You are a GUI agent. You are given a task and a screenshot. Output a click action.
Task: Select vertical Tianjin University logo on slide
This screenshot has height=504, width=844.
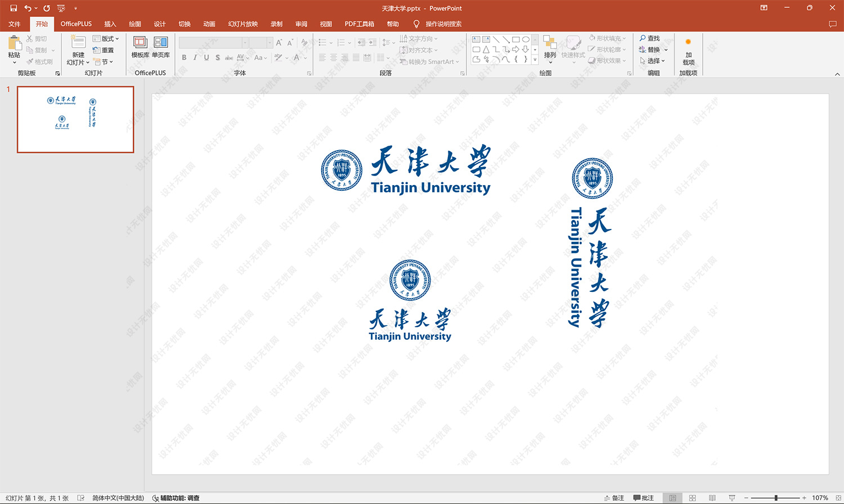point(591,243)
